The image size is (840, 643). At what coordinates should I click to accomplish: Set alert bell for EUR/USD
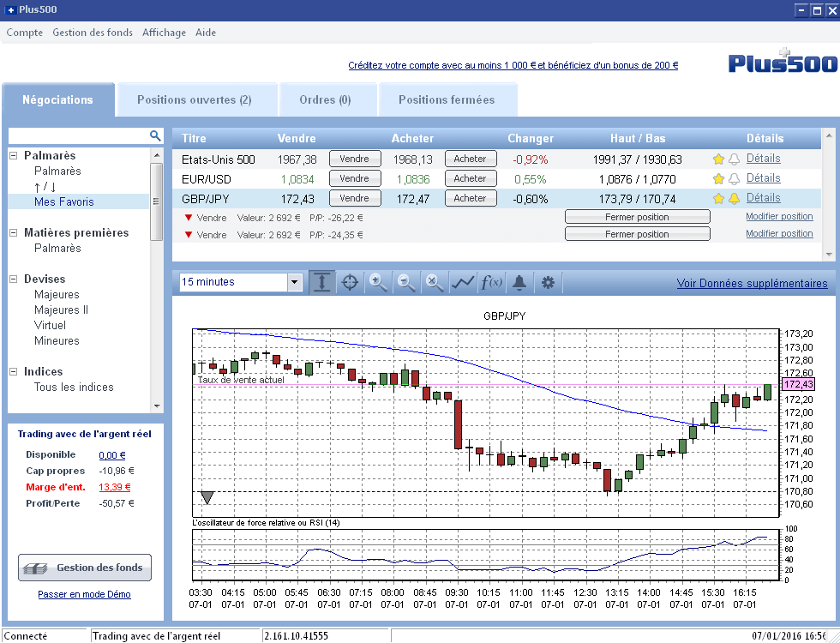pos(734,179)
